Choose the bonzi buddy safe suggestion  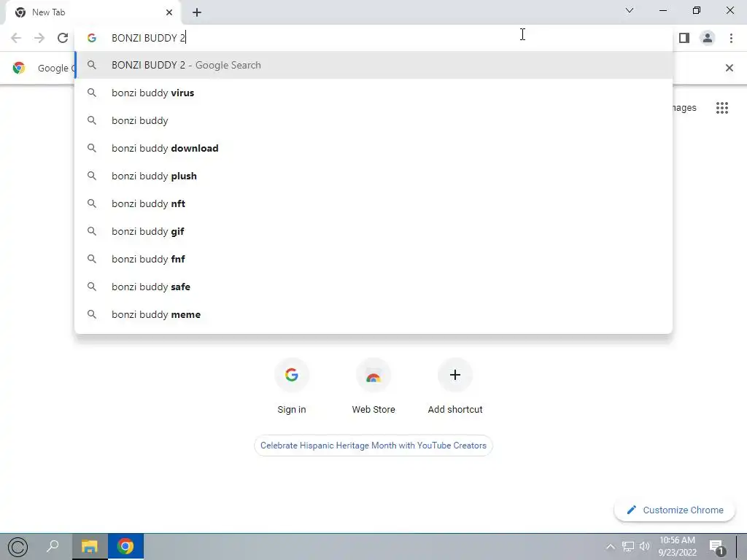click(373, 287)
